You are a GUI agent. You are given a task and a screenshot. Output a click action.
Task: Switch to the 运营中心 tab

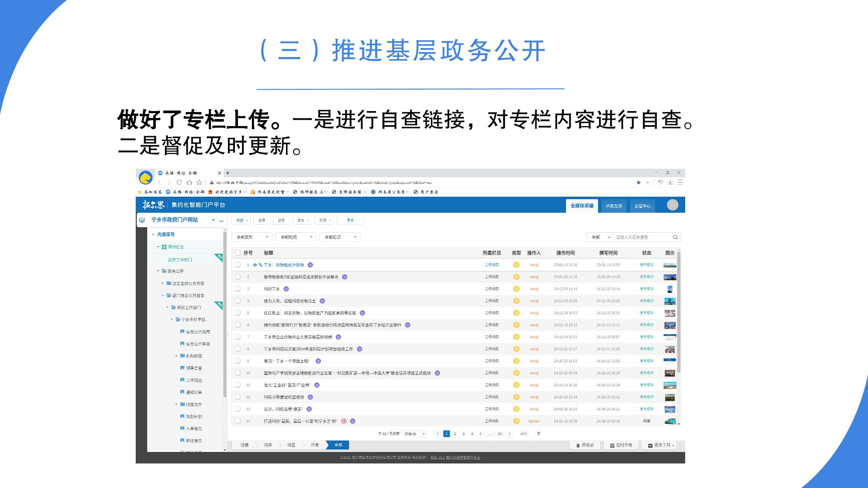click(x=642, y=206)
